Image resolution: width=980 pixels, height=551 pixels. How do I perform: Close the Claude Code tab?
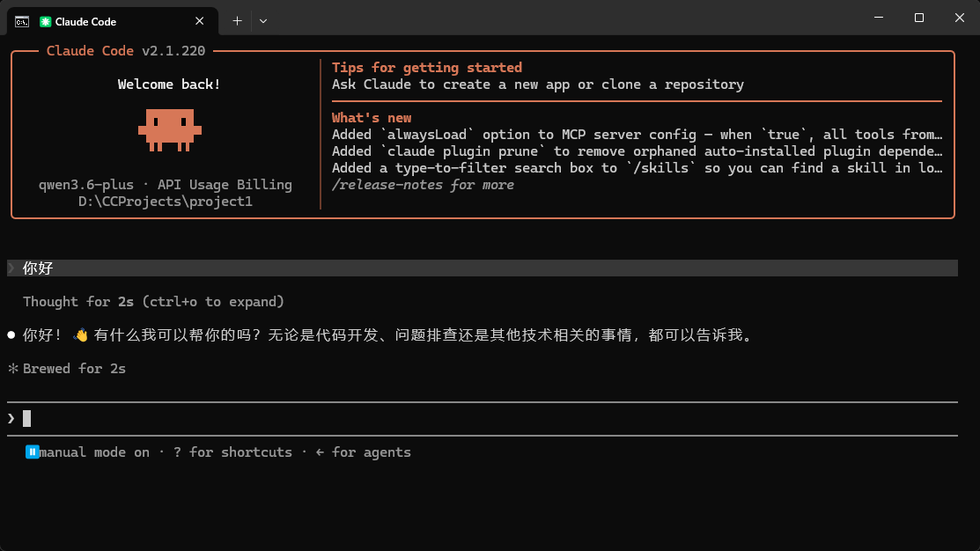199,21
